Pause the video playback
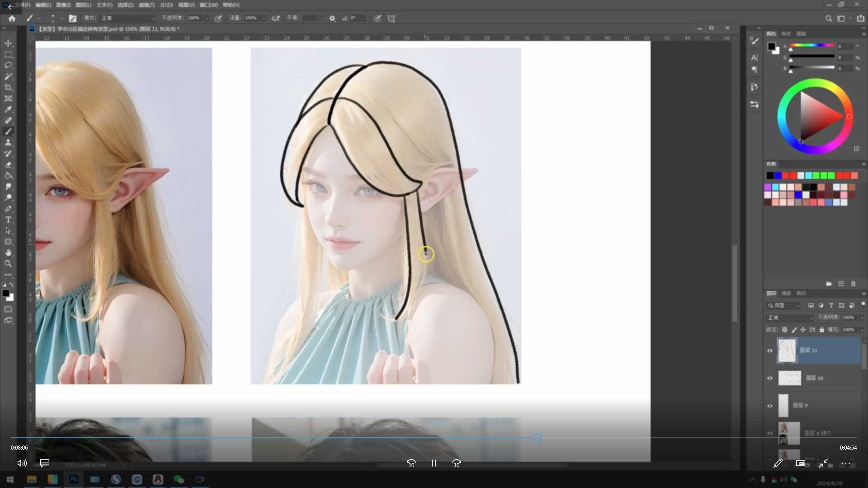 434,463
